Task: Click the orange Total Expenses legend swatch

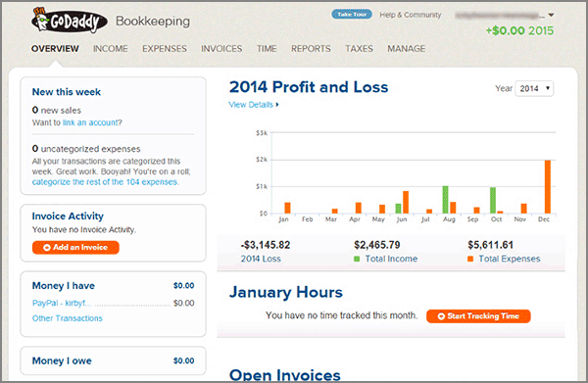Action: (470, 259)
